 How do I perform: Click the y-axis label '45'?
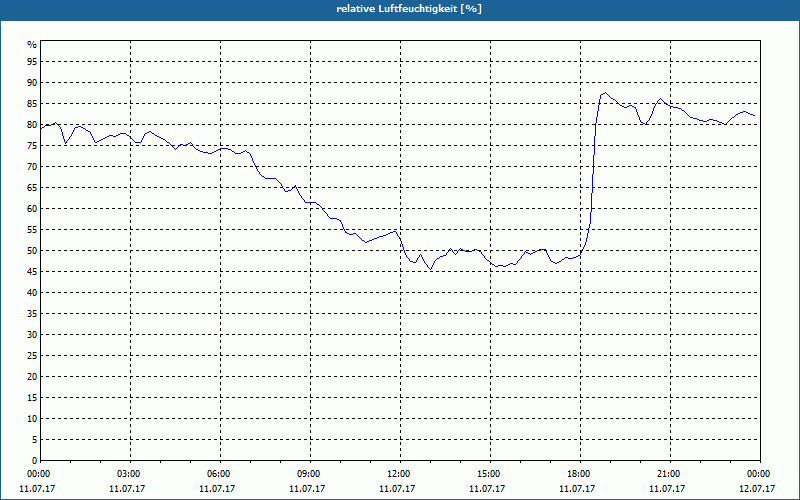(x=32, y=272)
